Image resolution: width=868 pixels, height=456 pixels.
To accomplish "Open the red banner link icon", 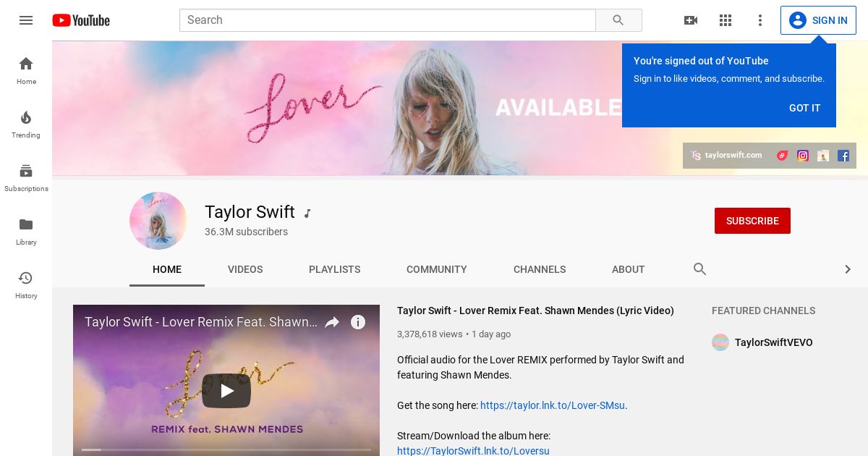I will (783, 155).
